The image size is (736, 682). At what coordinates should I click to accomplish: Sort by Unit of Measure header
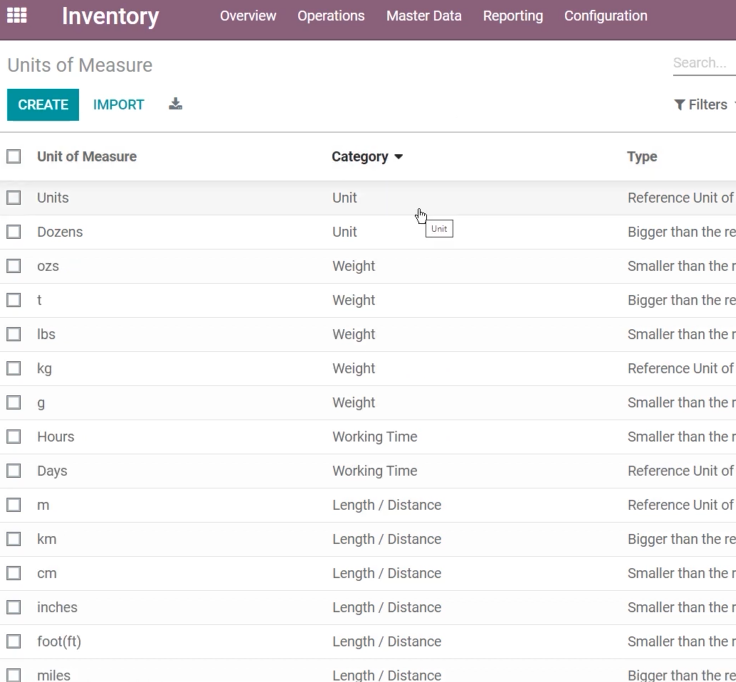tap(87, 156)
